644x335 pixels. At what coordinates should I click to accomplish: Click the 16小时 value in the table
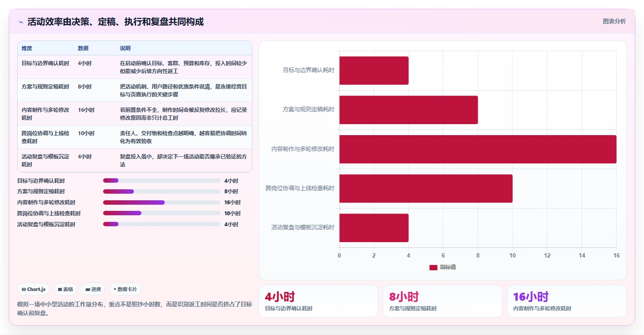[86, 110]
